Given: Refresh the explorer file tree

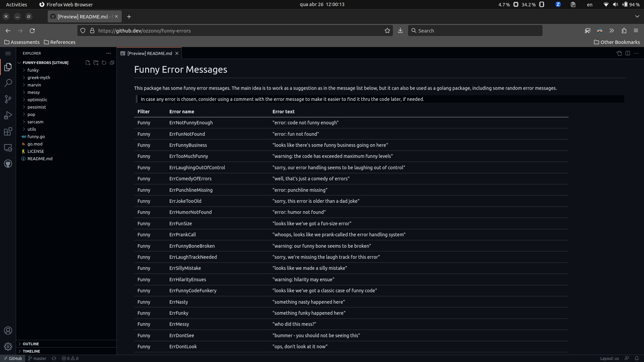Looking at the screenshot, I should pos(104,63).
